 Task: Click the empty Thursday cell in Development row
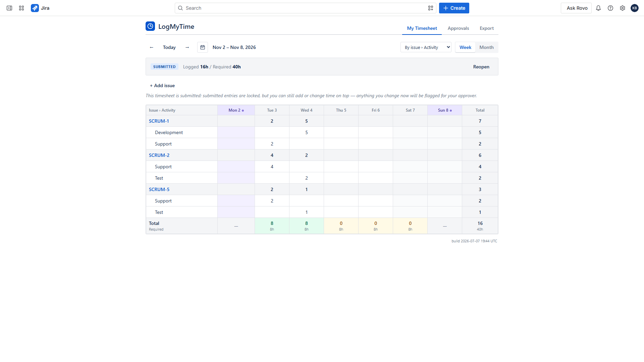341,132
